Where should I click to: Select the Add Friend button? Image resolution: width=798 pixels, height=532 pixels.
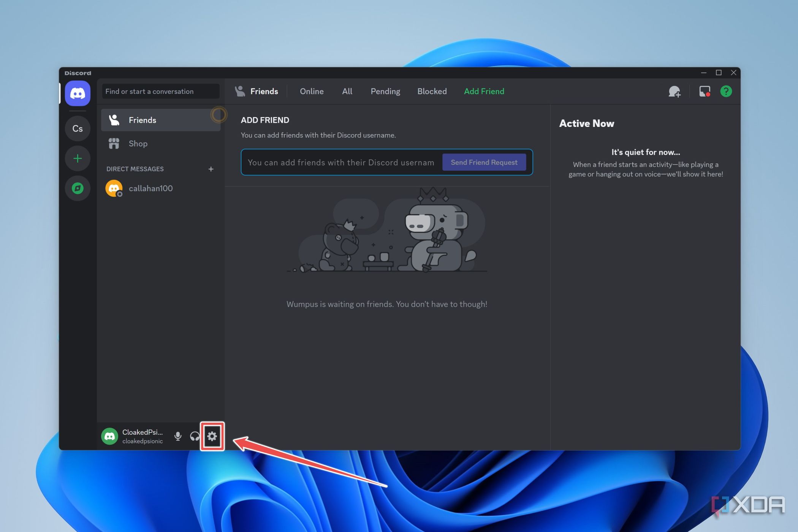tap(484, 92)
